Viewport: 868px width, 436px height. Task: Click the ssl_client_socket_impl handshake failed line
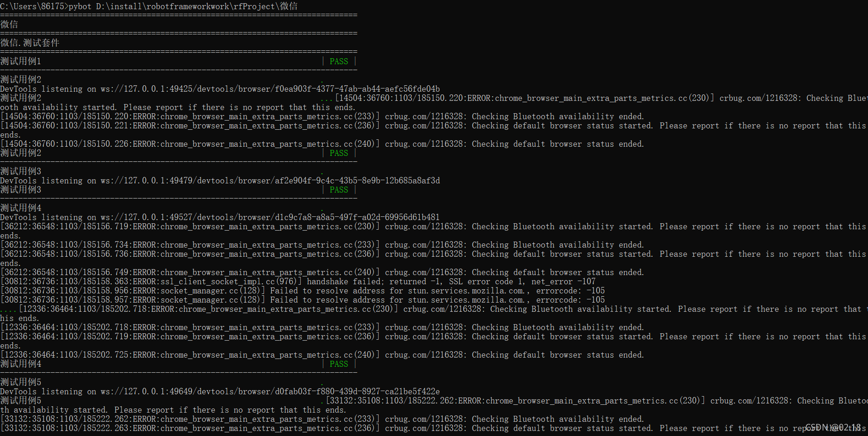[x=298, y=281]
